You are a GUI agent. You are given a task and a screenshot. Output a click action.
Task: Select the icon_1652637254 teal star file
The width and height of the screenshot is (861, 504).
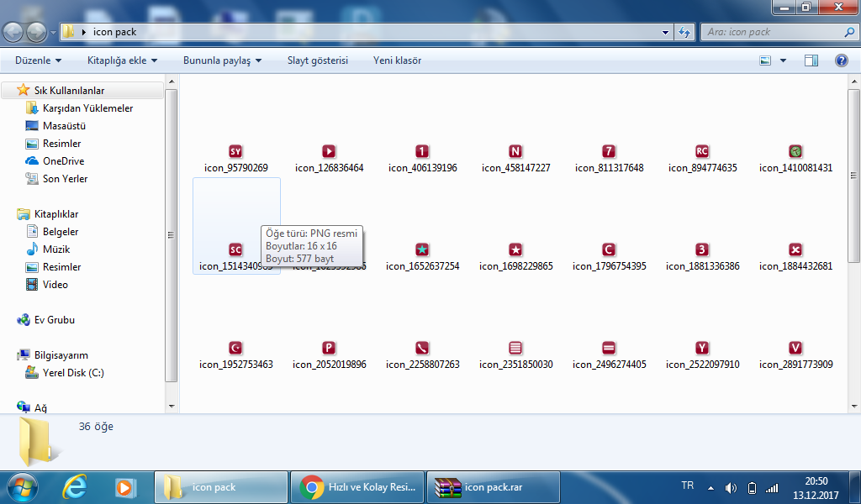tap(422, 257)
